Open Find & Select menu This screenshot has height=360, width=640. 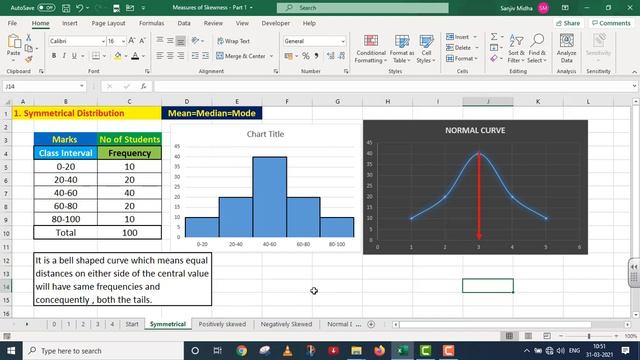(x=537, y=49)
